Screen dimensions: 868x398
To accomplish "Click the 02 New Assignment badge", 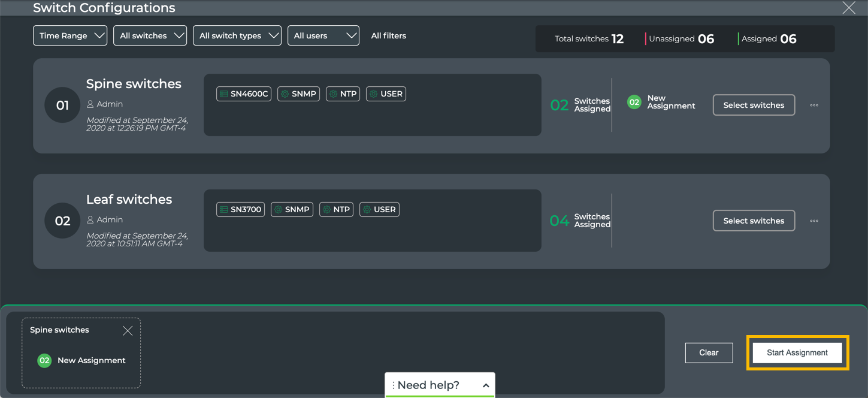I will 634,102.
